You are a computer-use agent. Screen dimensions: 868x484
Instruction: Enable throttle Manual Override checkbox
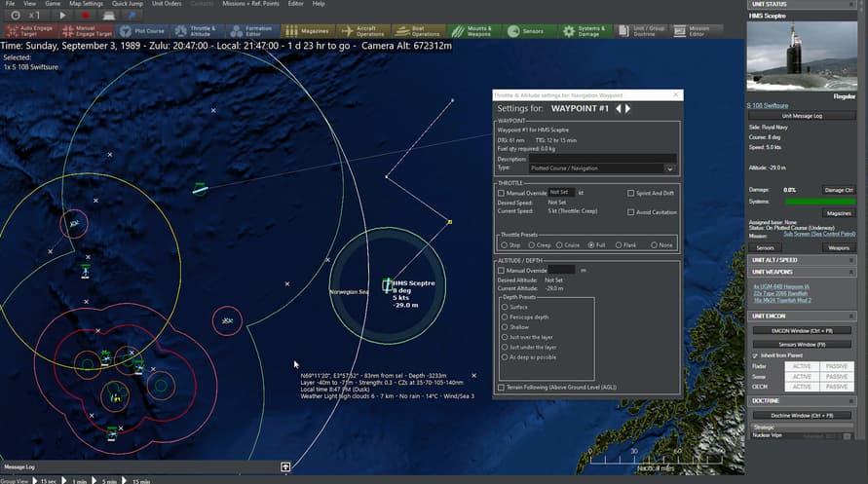pyautogui.click(x=501, y=193)
